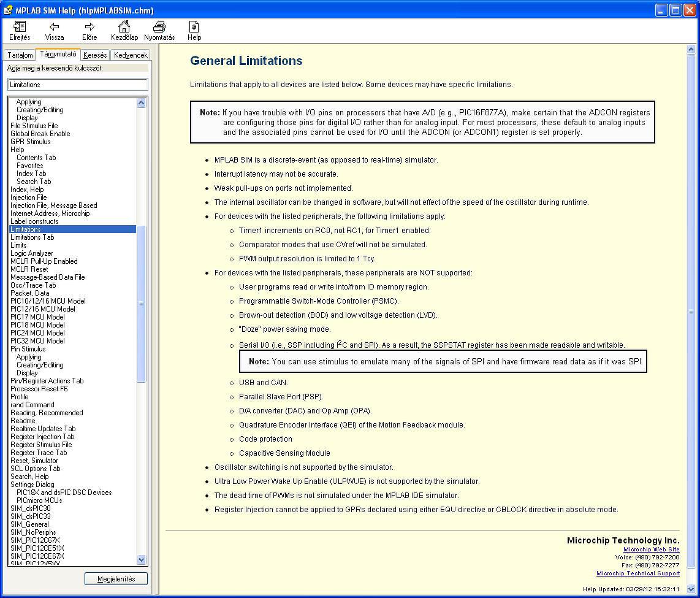Open the Keresés tab
700x598 pixels.
[95, 55]
